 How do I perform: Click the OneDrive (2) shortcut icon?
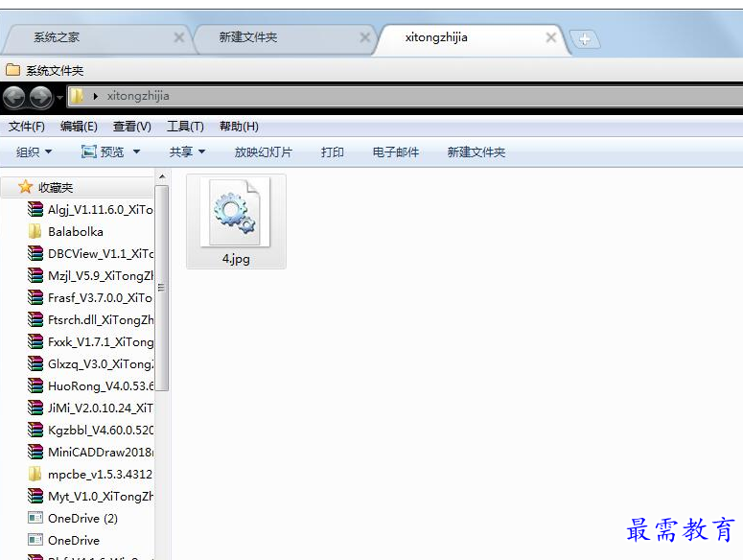point(35,518)
